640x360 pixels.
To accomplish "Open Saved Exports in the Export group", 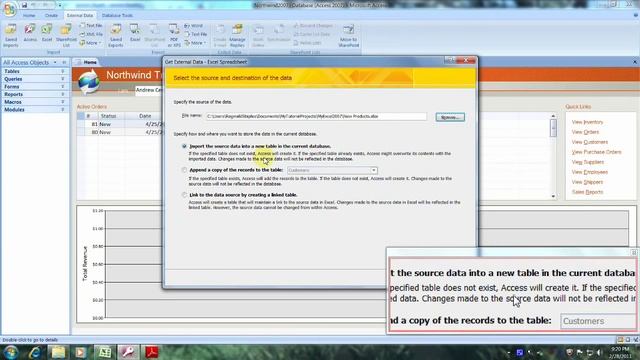I will coord(116,36).
